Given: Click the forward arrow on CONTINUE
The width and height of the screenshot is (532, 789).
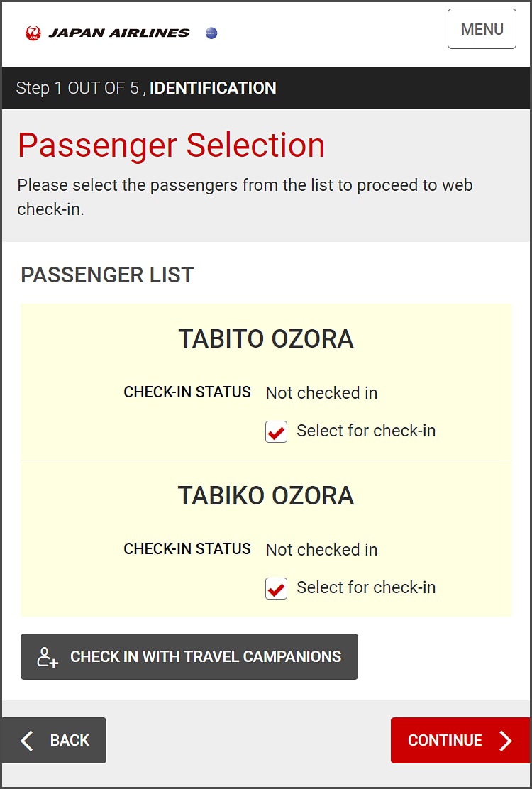Looking at the screenshot, I should click(506, 740).
